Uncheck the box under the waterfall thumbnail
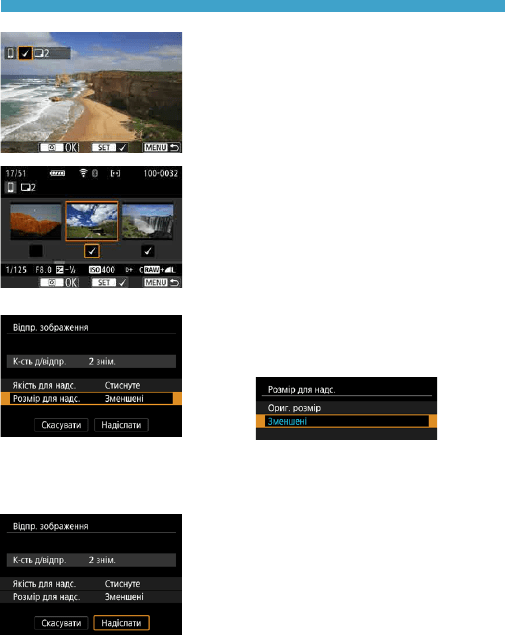Image resolution: width=505 pixels, height=635 pixels. 147,251
